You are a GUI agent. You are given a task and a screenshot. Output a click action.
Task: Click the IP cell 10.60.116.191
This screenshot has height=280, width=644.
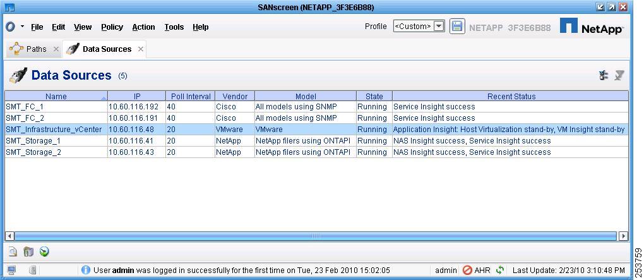coord(137,118)
